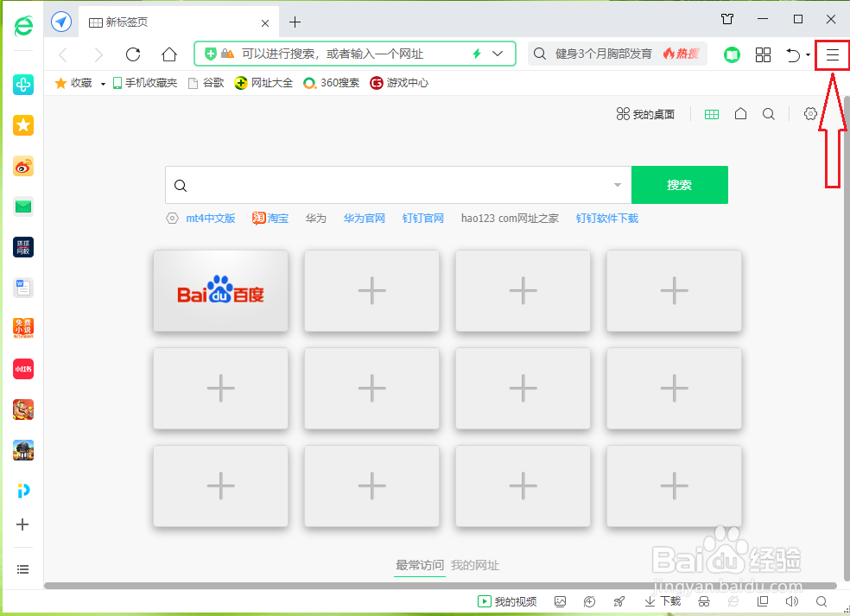Open Xiaohongshu from the sidebar
850x616 pixels.
point(22,369)
